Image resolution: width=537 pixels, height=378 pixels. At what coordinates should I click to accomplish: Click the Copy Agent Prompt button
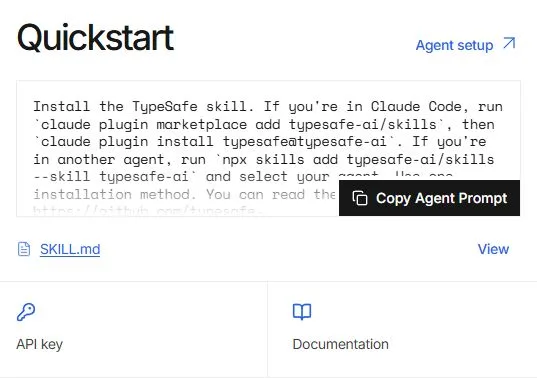(x=429, y=198)
